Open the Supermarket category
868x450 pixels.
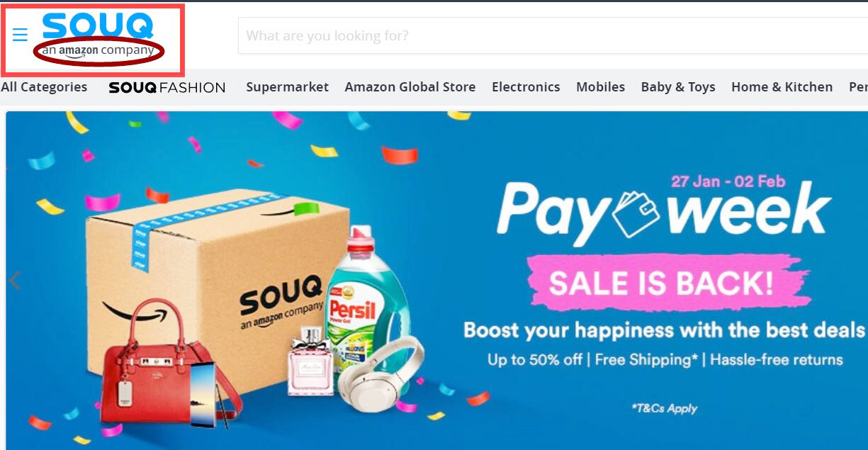(x=288, y=87)
